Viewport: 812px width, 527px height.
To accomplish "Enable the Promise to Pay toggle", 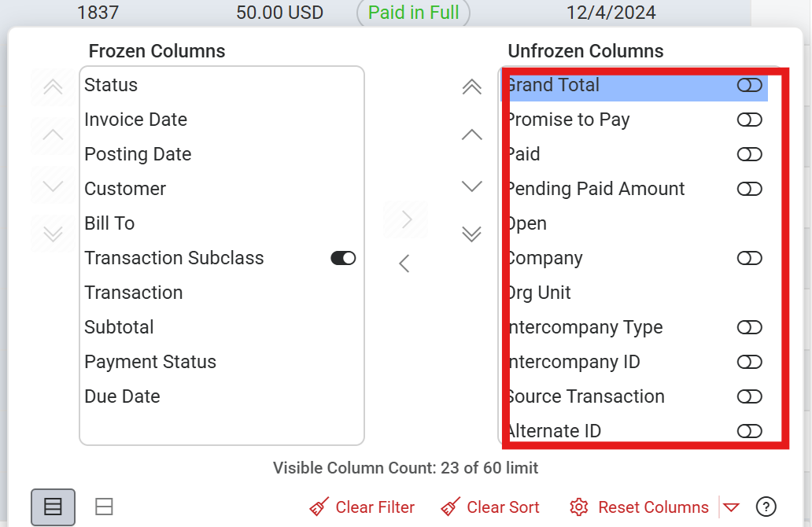I will (749, 120).
